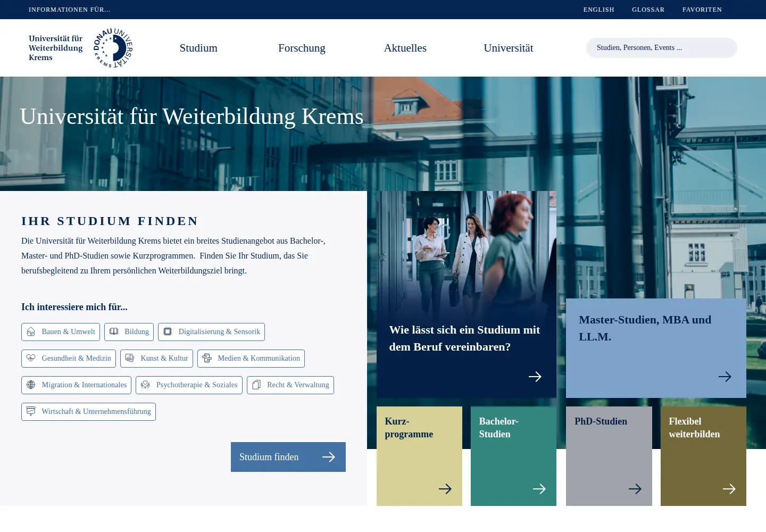
Task: Click arrow on Master-Studien, MBA card
Action: tap(725, 377)
